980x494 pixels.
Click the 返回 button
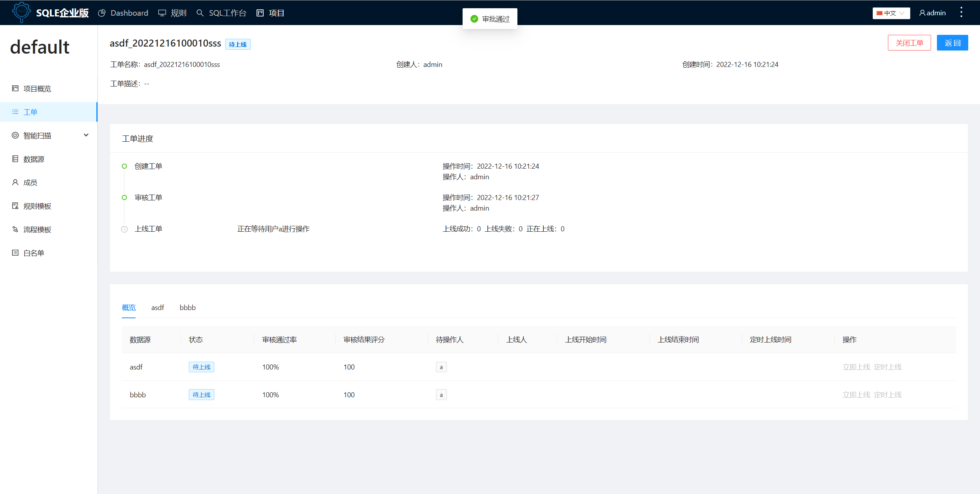(x=953, y=42)
